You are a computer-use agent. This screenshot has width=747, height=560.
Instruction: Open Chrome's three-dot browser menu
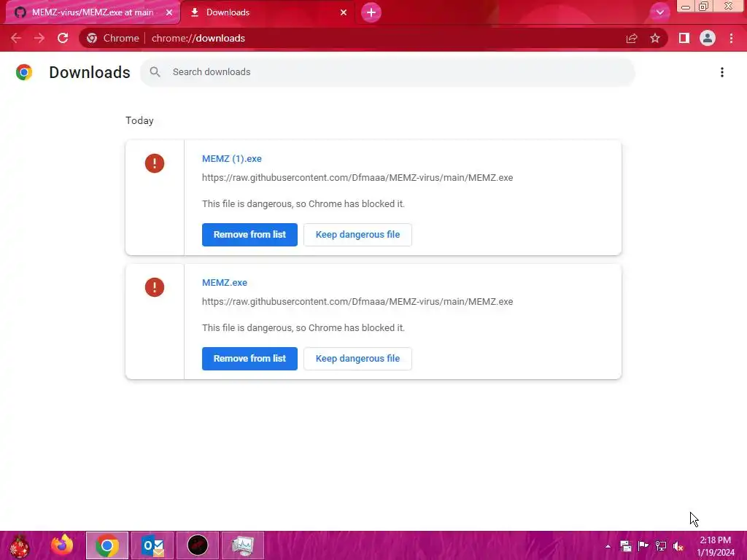coord(731,38)
